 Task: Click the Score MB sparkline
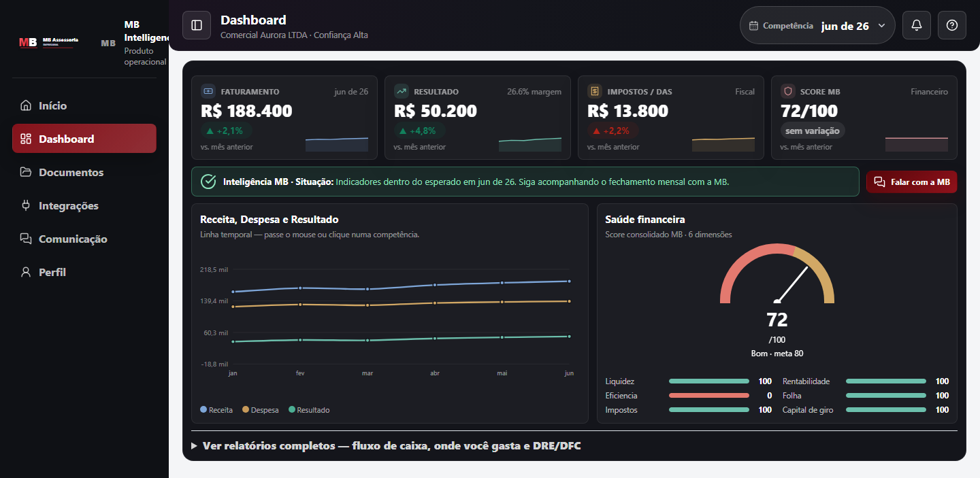point(917,143)
